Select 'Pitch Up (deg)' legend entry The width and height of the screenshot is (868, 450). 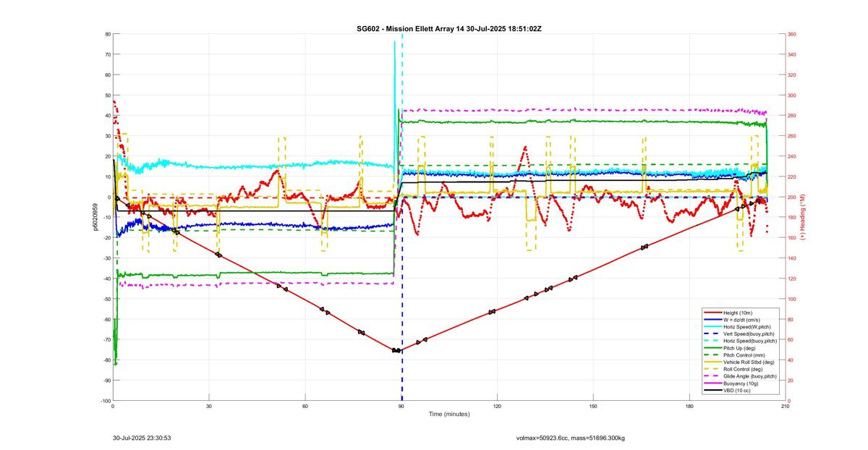click(740, 348)
